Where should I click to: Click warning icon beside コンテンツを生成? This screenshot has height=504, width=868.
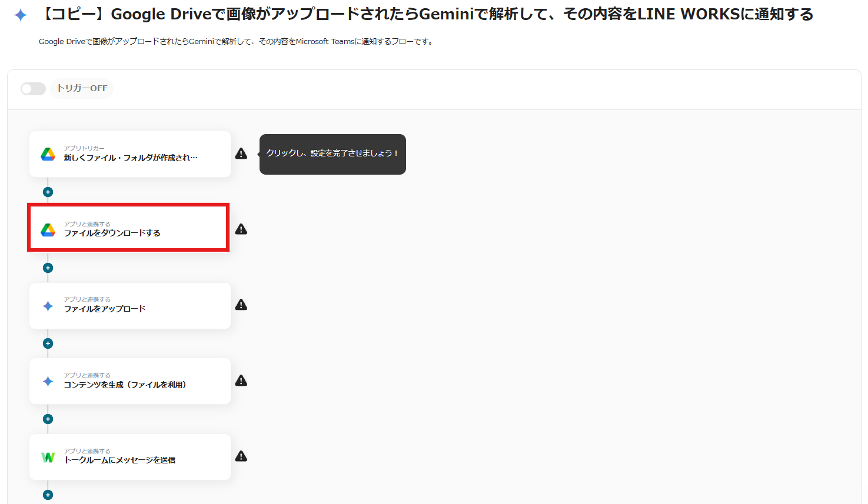(x=241, y=380)
